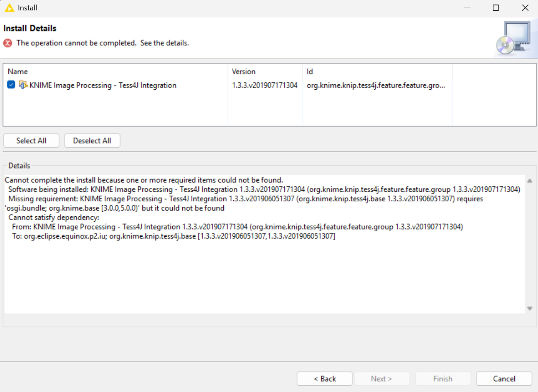The width and height of the screenshot is (538, 392).
Task: Maximize the Install window
Action: (496, 8)
